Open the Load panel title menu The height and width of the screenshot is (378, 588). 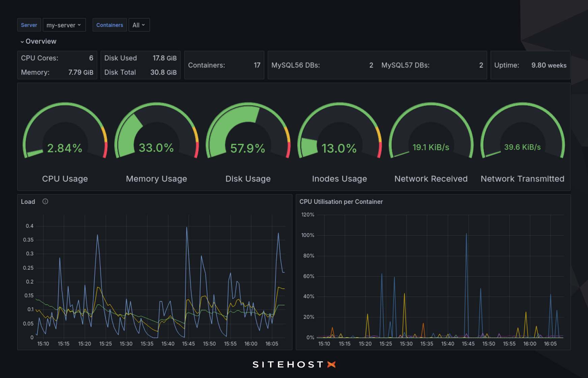(x=28, y=201)
